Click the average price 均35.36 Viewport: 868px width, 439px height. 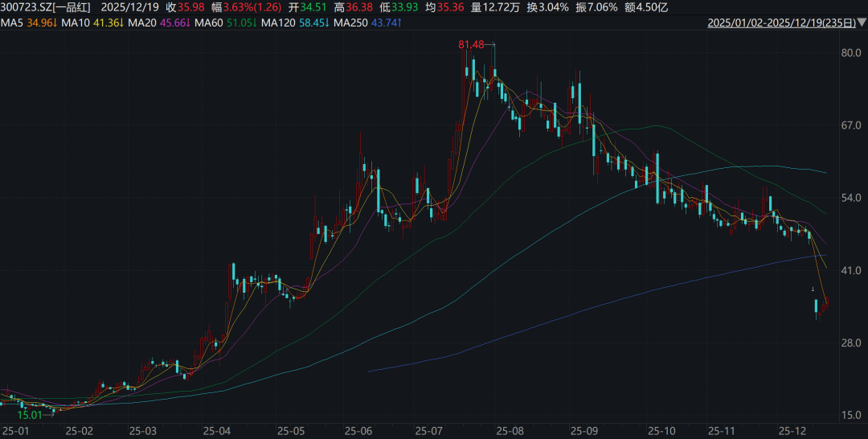444,8
